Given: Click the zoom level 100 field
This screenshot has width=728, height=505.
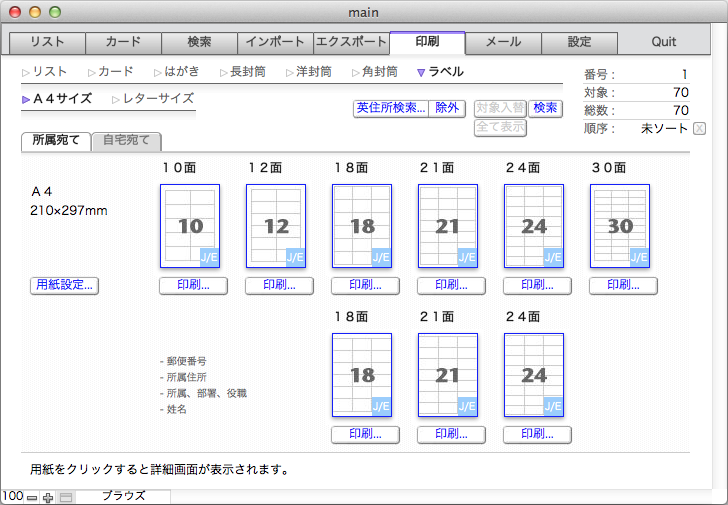Looking at the screenshot, I should [12, 497].
